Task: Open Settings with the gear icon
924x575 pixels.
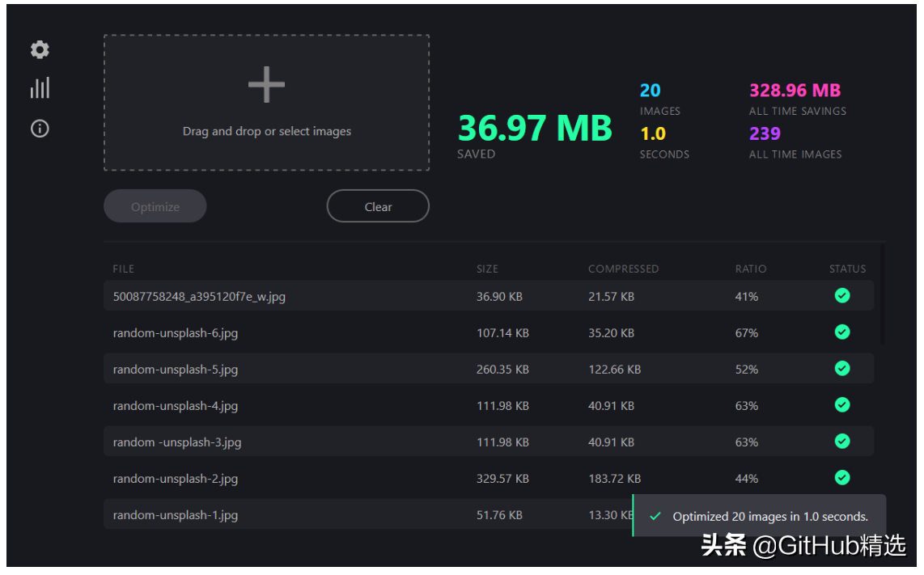Action: pos(39,49)
